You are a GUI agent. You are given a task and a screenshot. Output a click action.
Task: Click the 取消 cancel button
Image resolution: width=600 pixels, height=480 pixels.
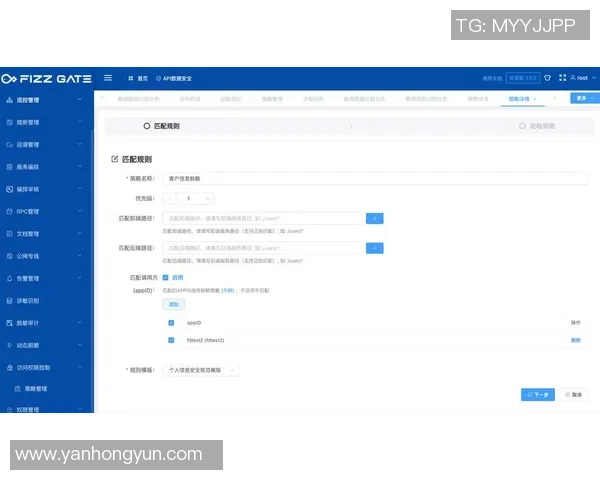(573, 394)
